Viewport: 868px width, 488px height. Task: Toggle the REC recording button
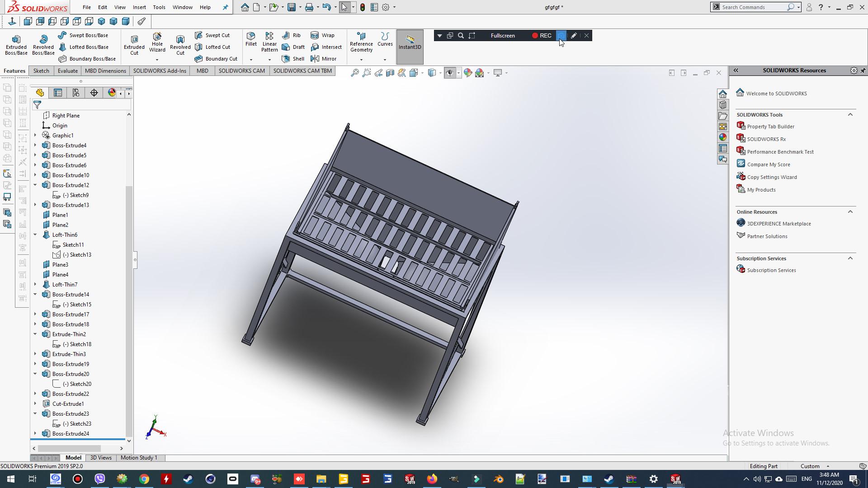pos(541,36)
